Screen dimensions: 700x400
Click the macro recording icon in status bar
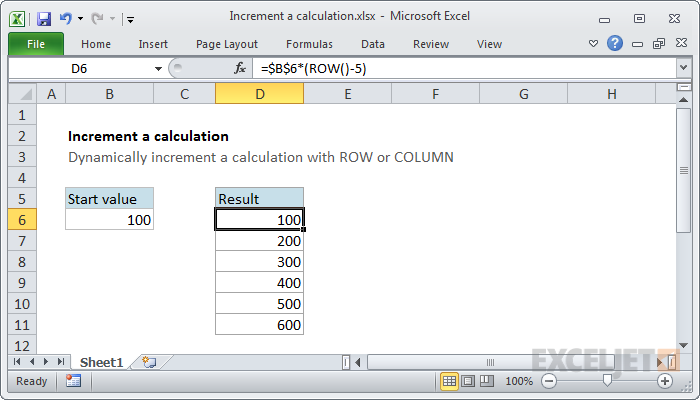pos(73,381)
